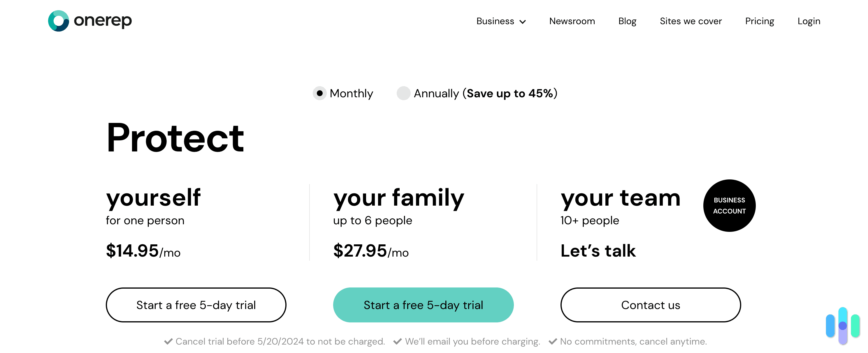Click the Login link
This screenshot has height=353, width=868.
(x=809, y=21)
